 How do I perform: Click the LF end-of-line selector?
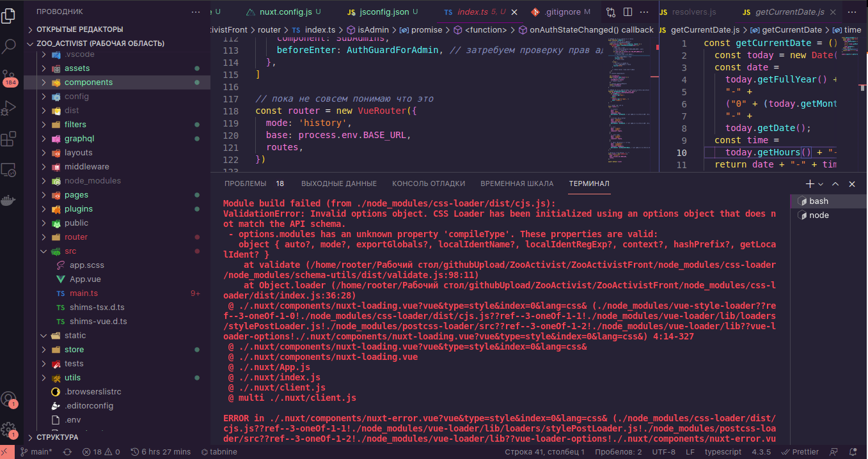[x=690, y=452]
